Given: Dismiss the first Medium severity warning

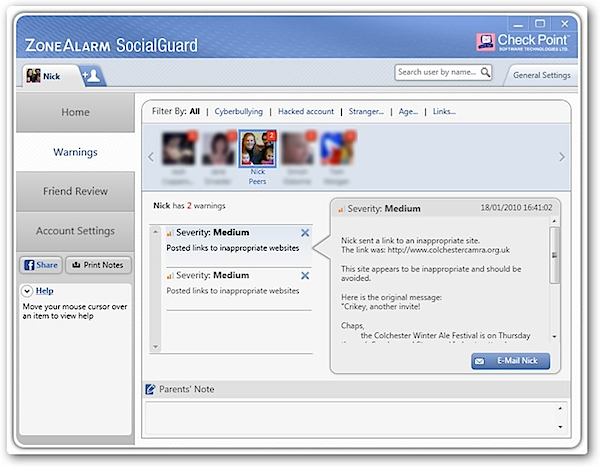Looking at the screenshot, I should (x=305, y=233).
